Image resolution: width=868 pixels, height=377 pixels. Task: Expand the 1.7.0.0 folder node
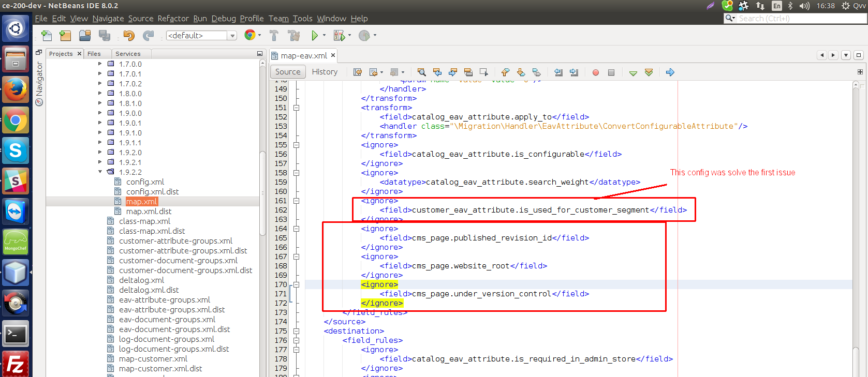click(100, 64)
